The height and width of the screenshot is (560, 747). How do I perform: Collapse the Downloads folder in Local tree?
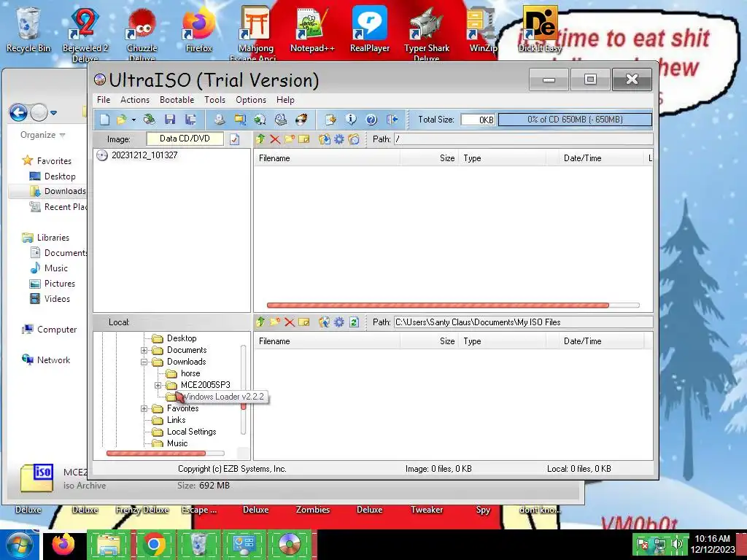coord(144,362)
